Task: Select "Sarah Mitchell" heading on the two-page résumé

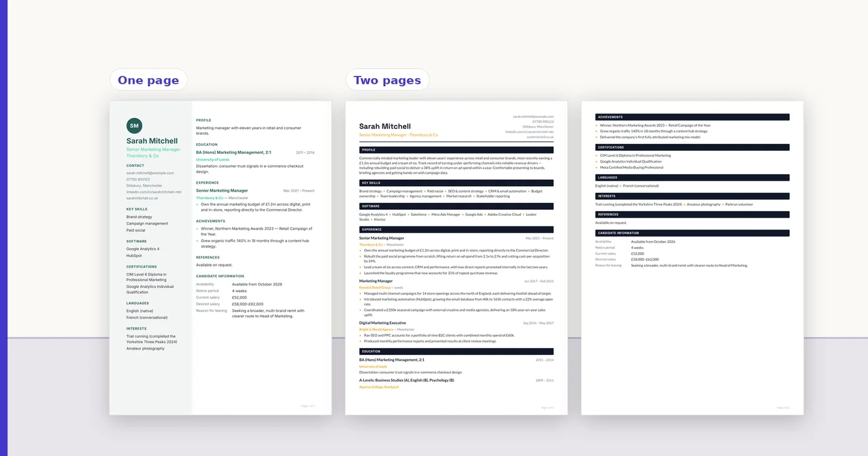Action: point(385,127)
